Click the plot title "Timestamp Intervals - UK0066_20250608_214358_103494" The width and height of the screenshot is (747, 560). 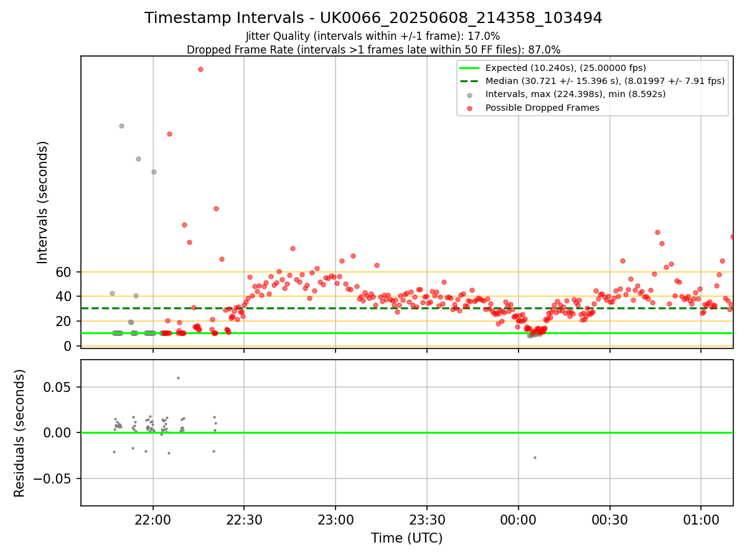click(x=374, y=18)
